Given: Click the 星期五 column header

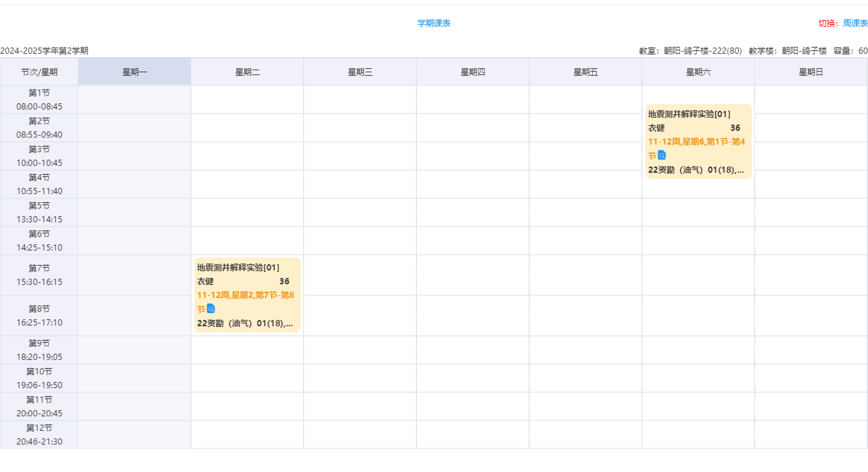Looking at the screenshot, I should point(585,72).
